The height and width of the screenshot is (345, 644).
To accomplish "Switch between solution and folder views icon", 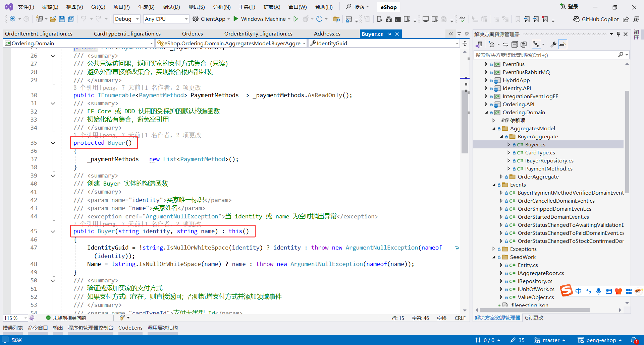I will pos(479,45).
